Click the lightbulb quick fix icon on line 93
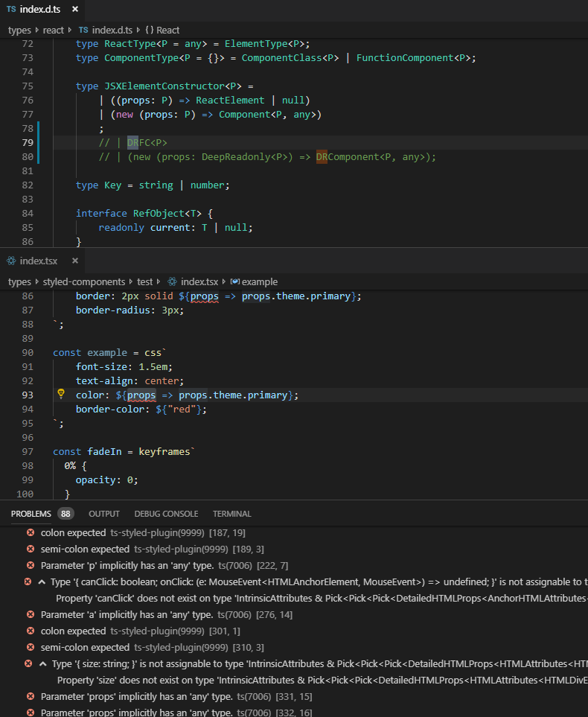The image size is (588, 717). [x=61, y=394]
